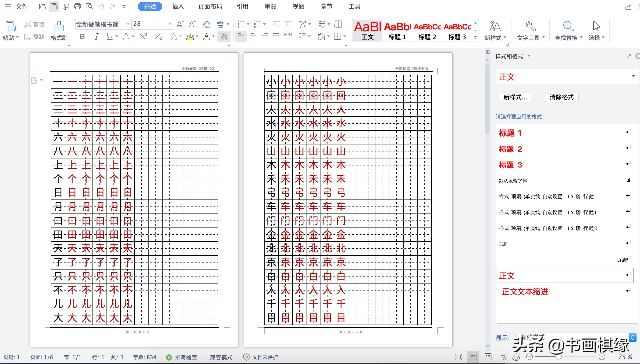Click the print icon
640x364 pixels.
(x=78, y=7)
